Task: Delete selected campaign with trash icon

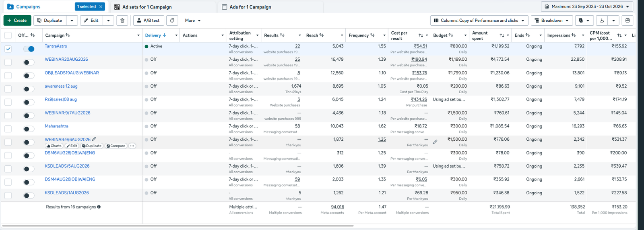Action: coord(122,21)
